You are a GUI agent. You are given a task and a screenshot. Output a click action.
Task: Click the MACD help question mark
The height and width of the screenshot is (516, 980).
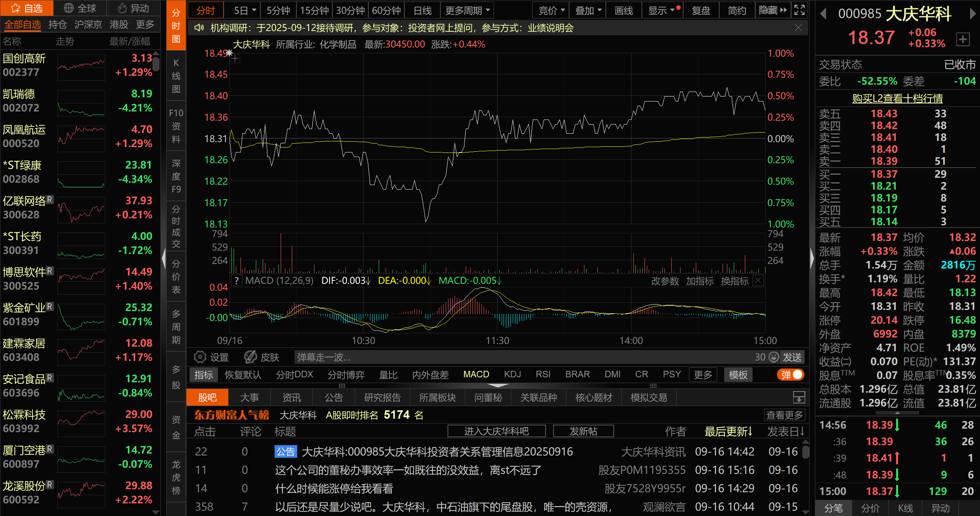[236, 281]
